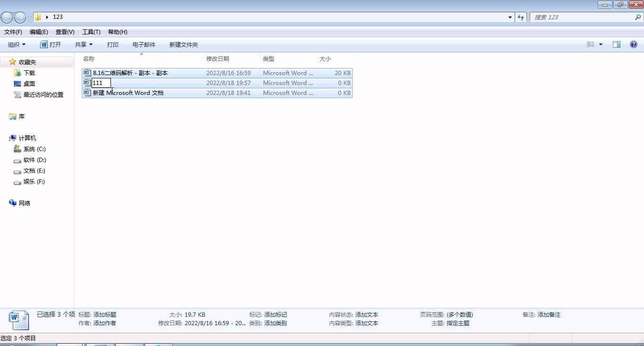Screen dimensions: 644x346
Task: Refresh the current folder view
Action: (520, 17)
